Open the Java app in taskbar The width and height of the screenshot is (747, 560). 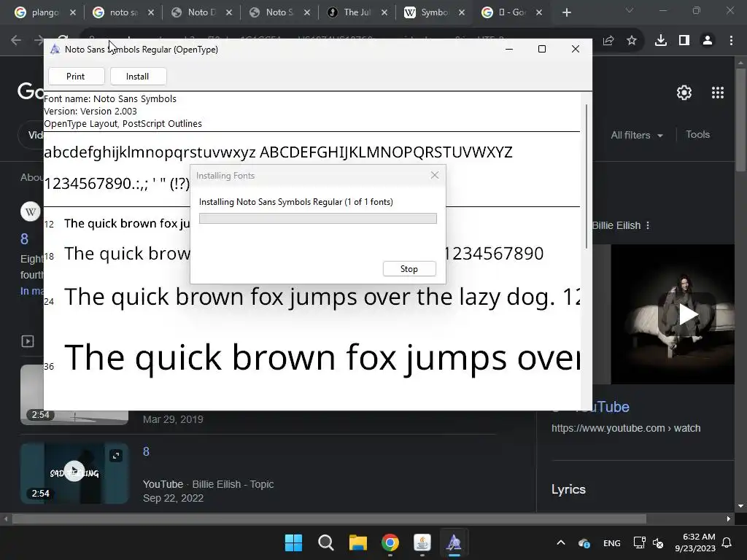[422, 542]
